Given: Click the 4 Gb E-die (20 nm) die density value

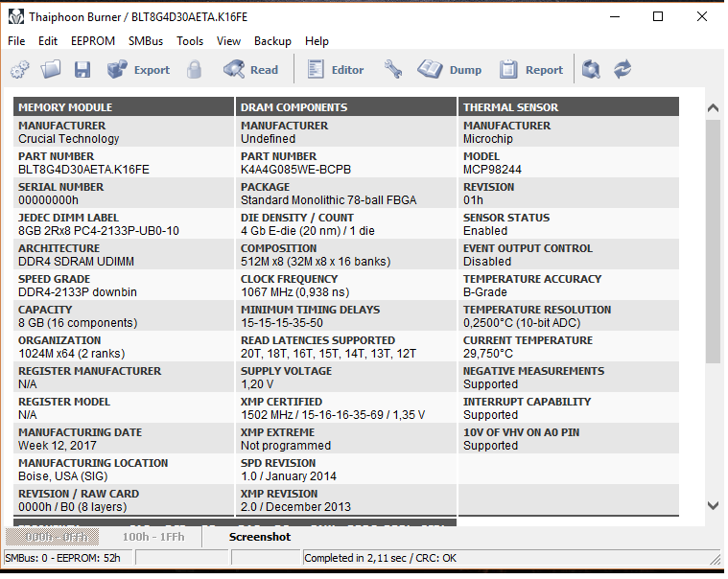Looking at the screenshot, I should click(307, 231).
